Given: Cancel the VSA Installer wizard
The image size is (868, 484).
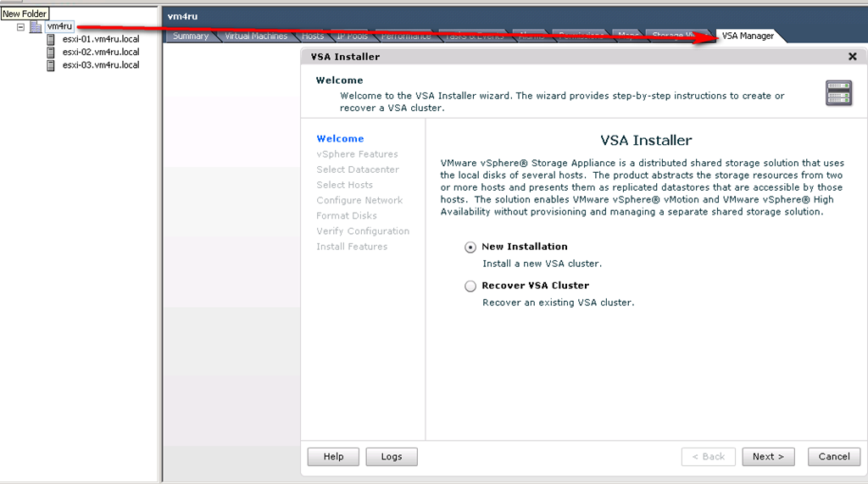Looking at the screenshot, I should 834,457.
